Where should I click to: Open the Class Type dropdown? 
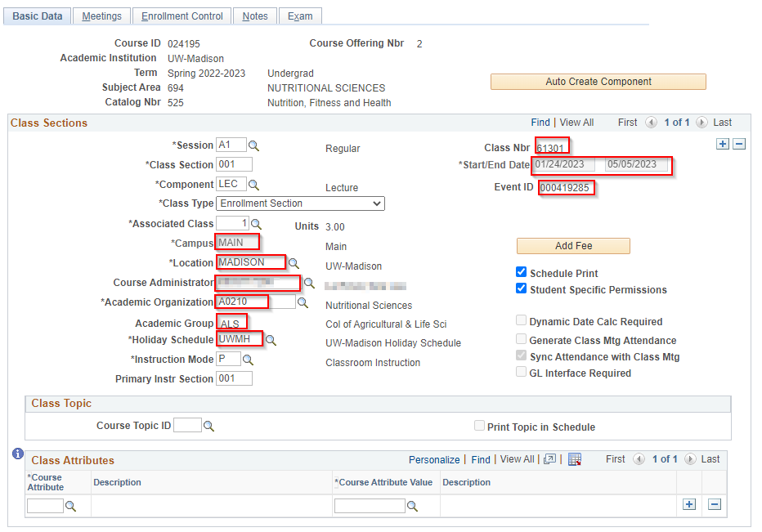point(300,203)
